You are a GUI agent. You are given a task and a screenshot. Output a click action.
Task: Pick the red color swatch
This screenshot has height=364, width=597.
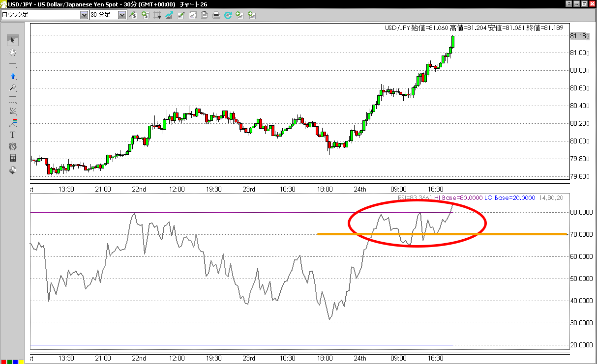[3, 362]
